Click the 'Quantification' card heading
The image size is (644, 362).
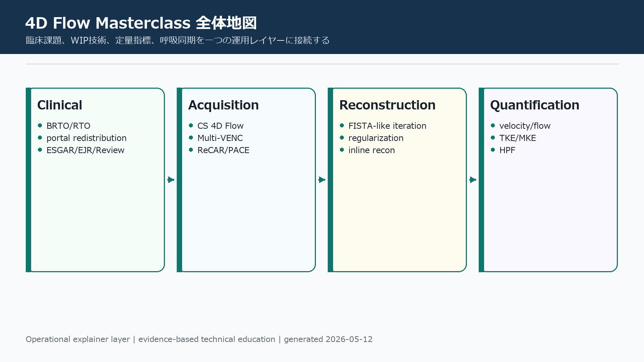[x=535, y=105]
